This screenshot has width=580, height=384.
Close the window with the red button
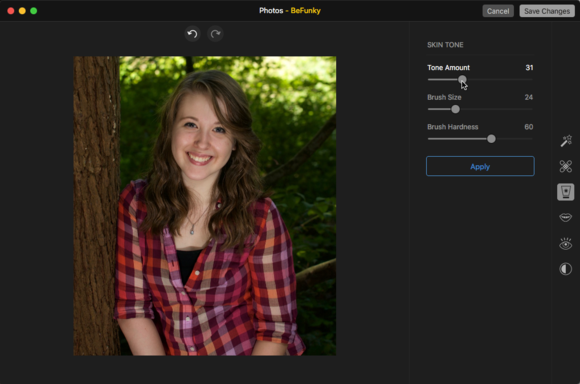[x=11, y=11]
